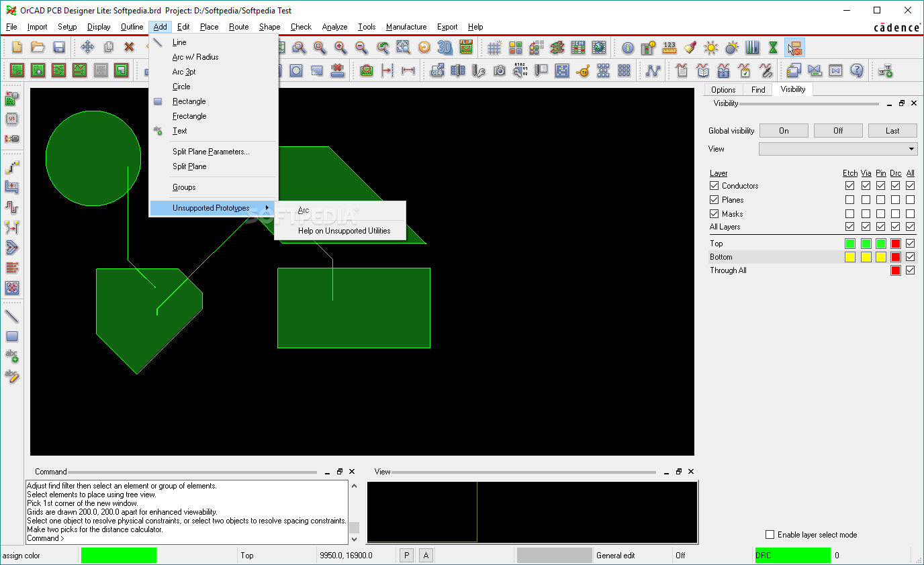Click Help on Unsupported Utilities

click(344, 231)
